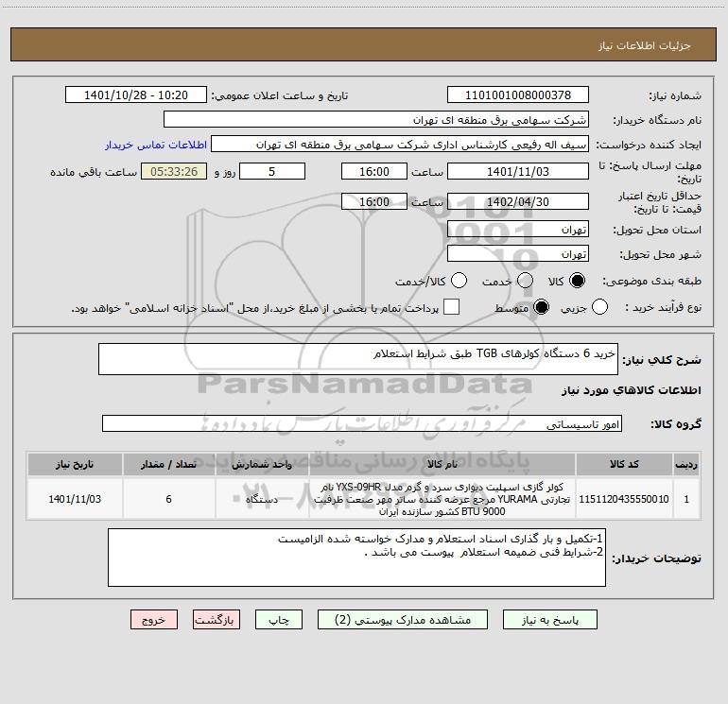Screen dimensions: 728x704
Task: Click the buyer organization name field
Action: click(376, 120)
